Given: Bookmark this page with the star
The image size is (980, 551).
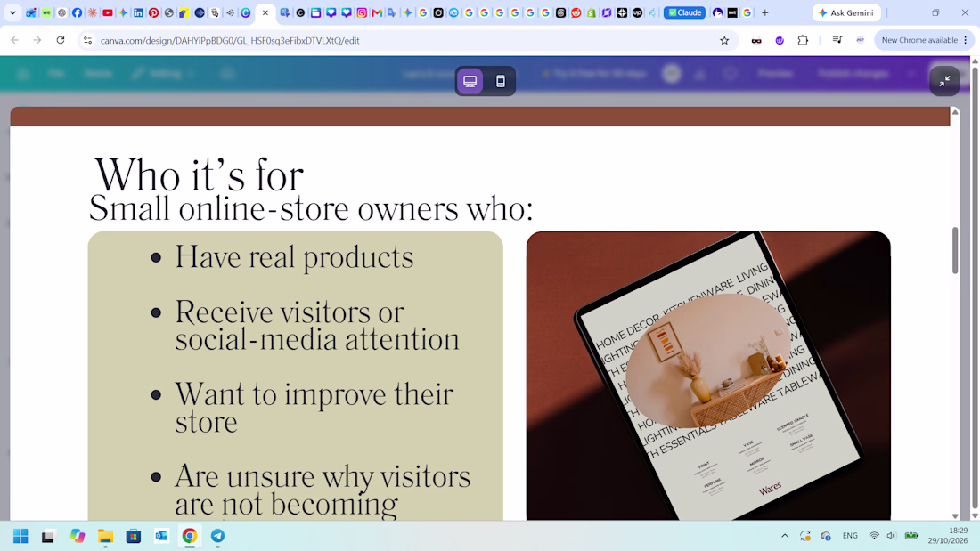Looking at the screenshot, I should 724,41.
